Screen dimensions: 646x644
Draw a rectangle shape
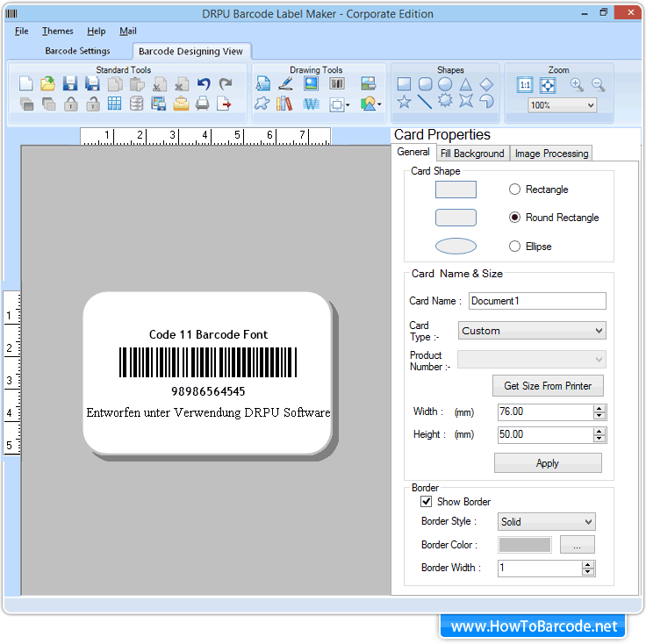pos(404,84)
